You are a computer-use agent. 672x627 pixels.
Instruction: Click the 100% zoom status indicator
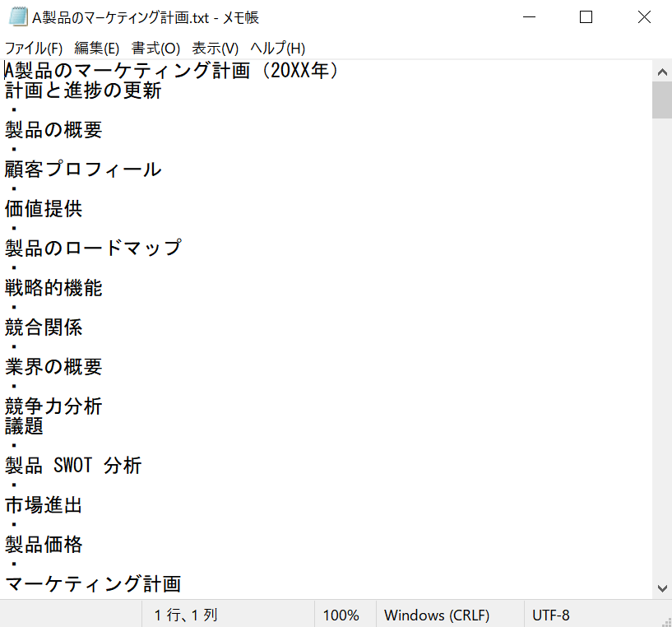[x=341, y=615]
